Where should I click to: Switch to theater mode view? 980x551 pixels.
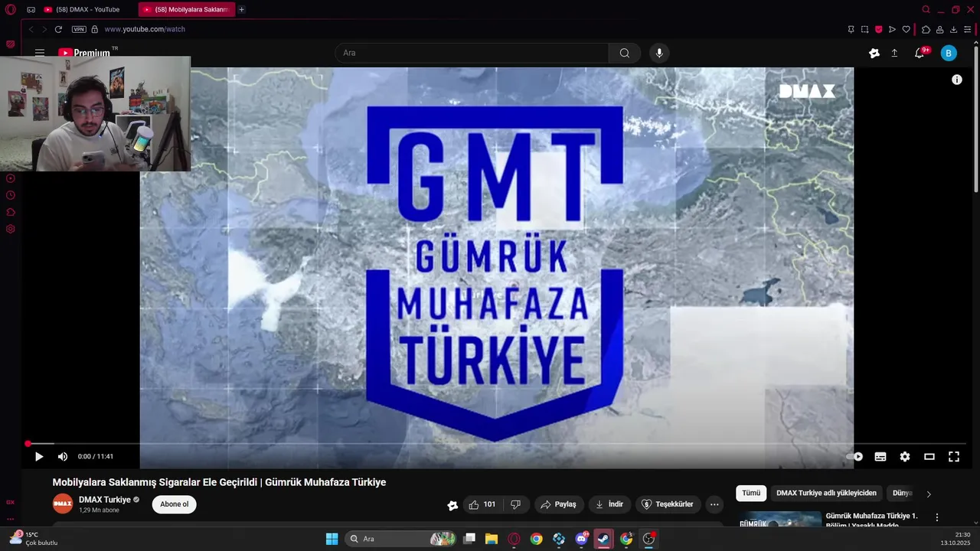click(x=929, y=457)
